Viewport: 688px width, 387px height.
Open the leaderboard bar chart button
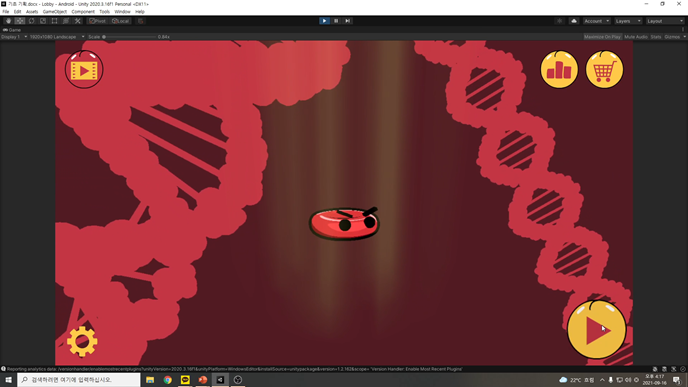559,70
